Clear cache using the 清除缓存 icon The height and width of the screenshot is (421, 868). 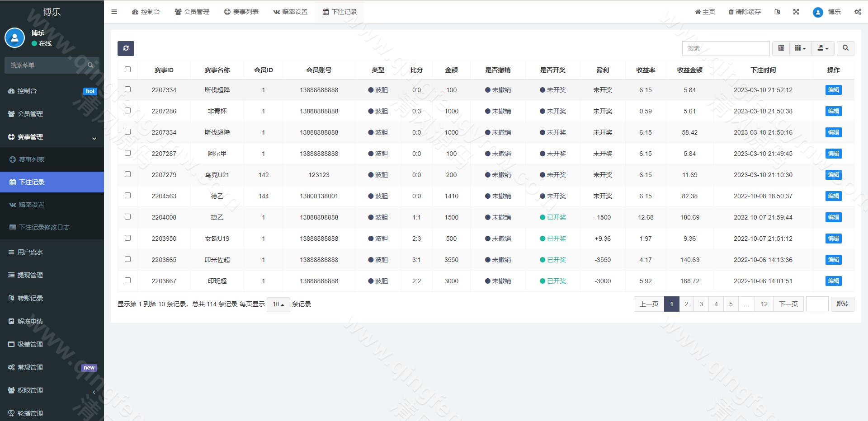coord(744,12)
